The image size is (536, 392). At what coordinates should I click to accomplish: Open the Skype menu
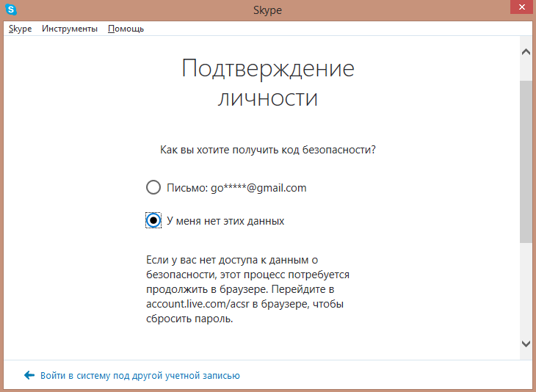click(x=20, y=29)
